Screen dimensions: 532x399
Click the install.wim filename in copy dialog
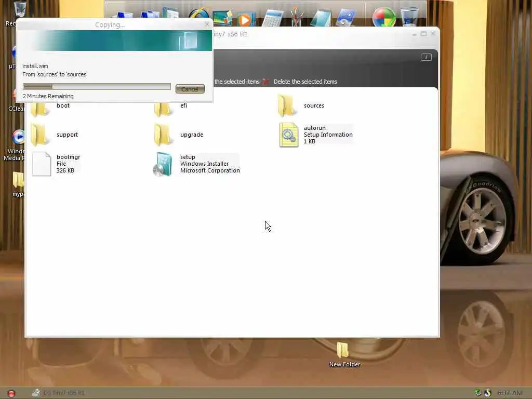click(x=35, y=66)
